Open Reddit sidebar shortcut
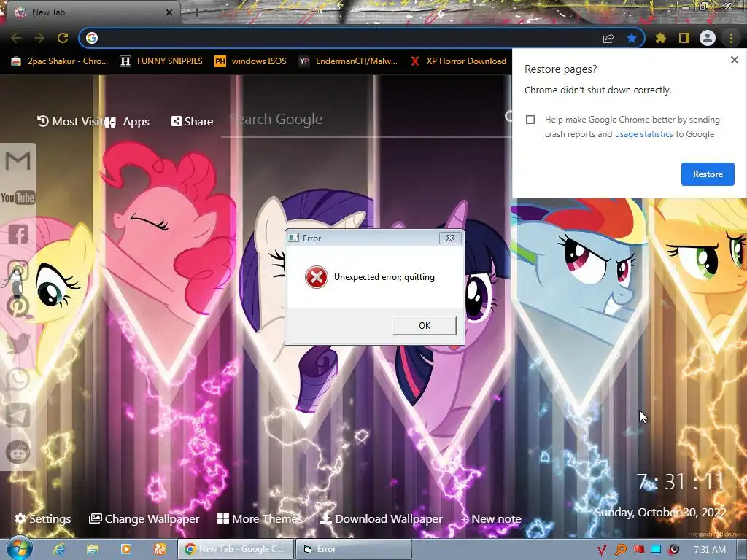 (x=18, y=452)
